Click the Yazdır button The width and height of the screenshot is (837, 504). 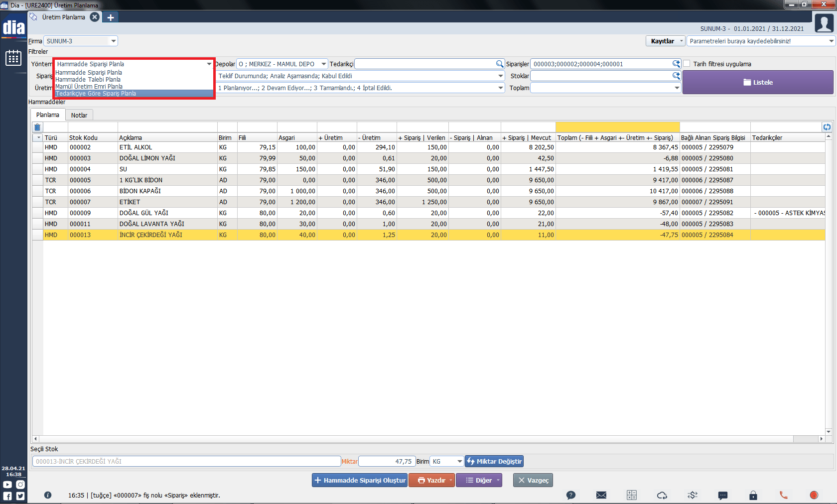click(432, 480)
